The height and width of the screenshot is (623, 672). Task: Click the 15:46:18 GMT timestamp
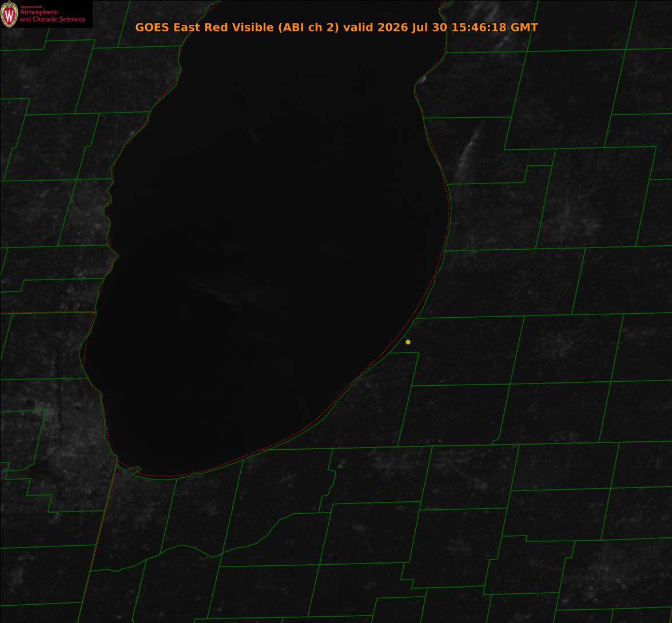[x=495, y=27]
